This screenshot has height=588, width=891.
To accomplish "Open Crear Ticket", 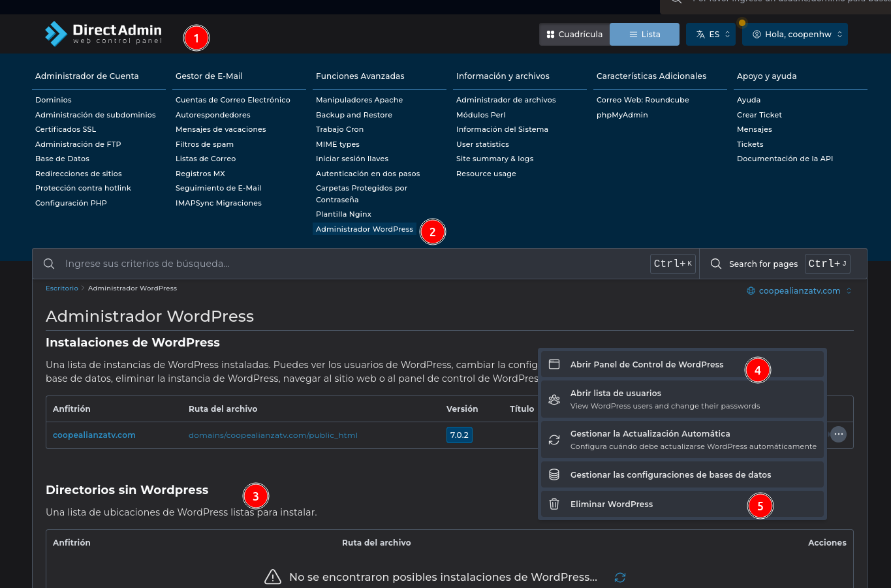I will pyautogui.click(x=759, y=115).
